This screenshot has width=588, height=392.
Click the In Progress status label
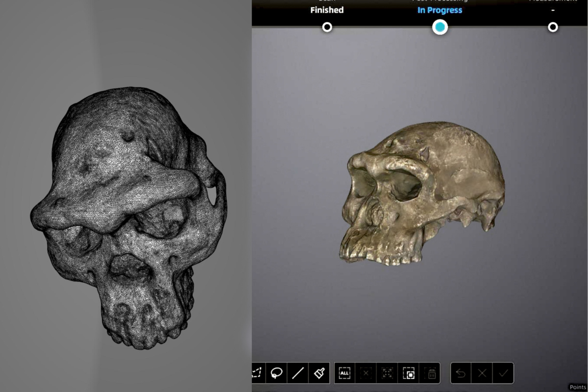(x=440, y=10)
